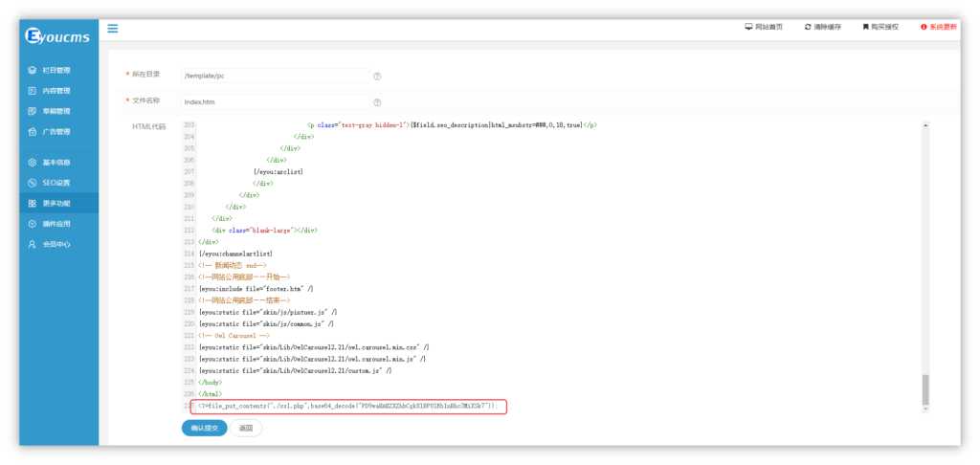Click the HTML代码 label
The width and height of the screenshot is (980, 465).
(148, 127)
